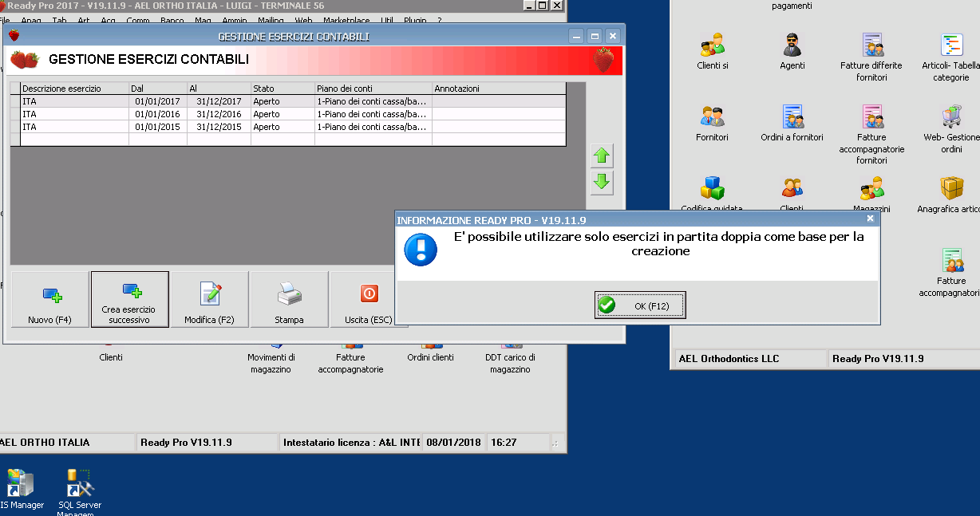
Task: Open the Plugin menu
Action: [415, 21]
